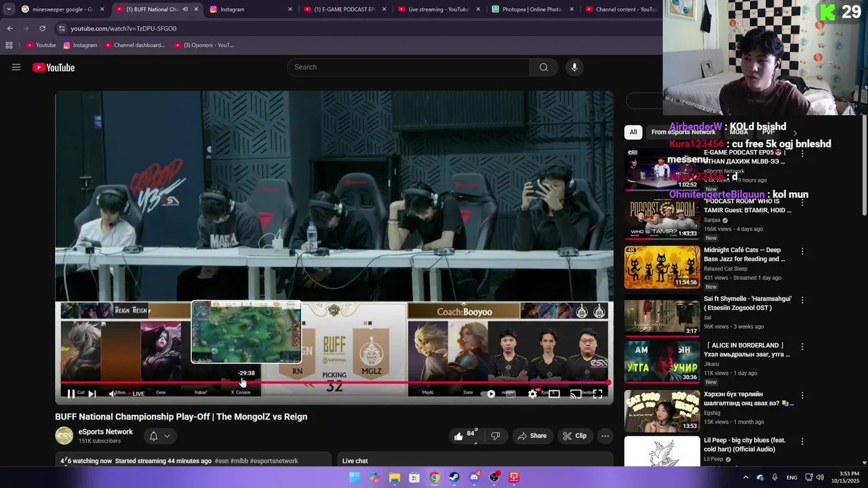The width and height of the screenshot is (868, 488).
Task: Open Youtube bookmark in bookmarks bar
Action: pyautogui.click(x=41, y=45)
